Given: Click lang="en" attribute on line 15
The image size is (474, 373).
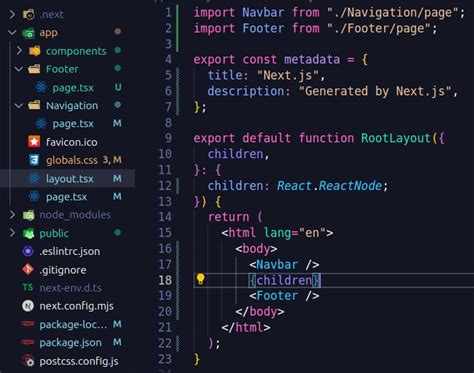Looking at the screenshot, I should (295, 233).
